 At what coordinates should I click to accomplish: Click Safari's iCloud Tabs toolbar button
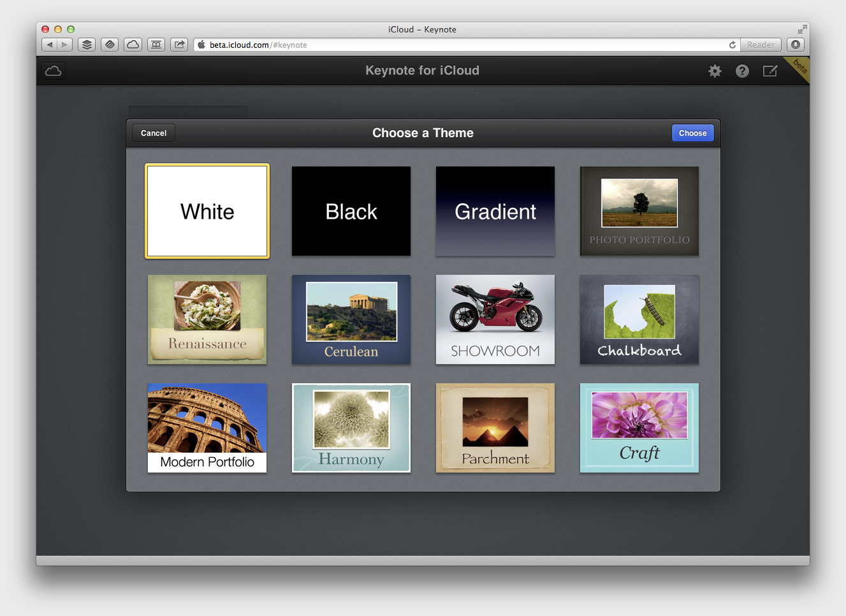(133, 45)
